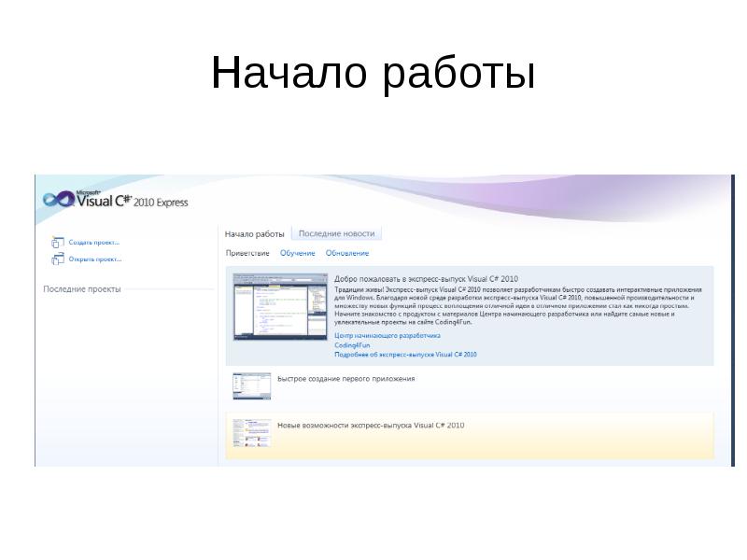Viewport: 747px width, 560px height.
Task: Click the Последние проекты section header
Action: 82,289
